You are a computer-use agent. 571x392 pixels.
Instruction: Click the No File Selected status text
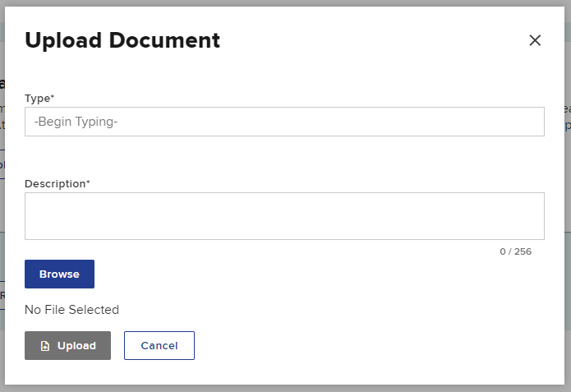click(71, 310)
